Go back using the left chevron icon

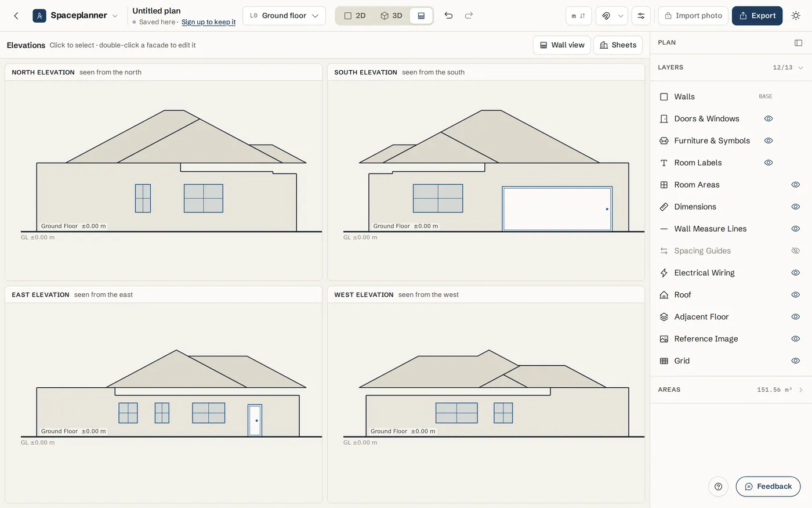(16, 16)
